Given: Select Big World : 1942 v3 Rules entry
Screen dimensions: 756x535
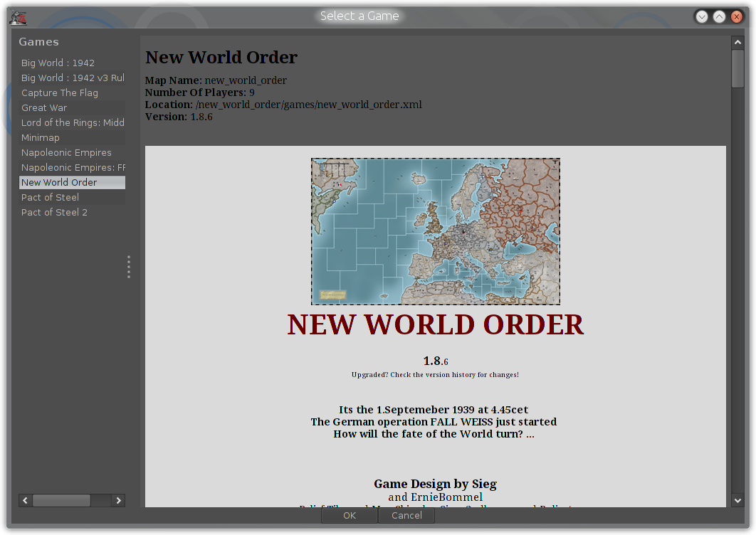Looking at the screenshot, I should [72, 78].
